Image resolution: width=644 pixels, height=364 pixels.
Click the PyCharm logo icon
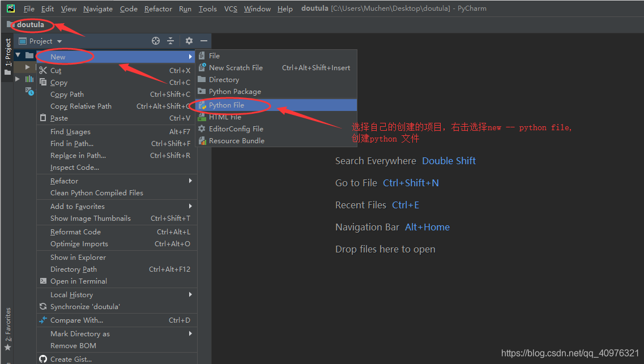(11, 8)
